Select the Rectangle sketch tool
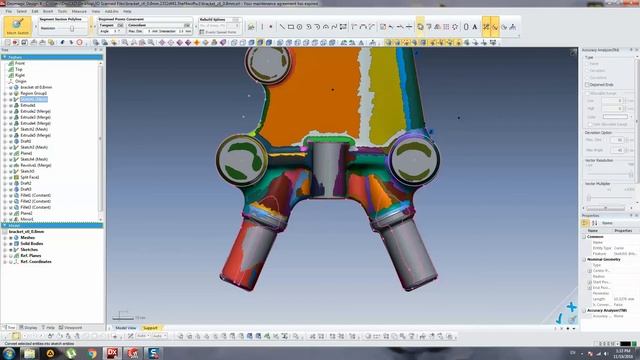Image resolution: width=640 pixels, height=360 pixels. point(291,27)
